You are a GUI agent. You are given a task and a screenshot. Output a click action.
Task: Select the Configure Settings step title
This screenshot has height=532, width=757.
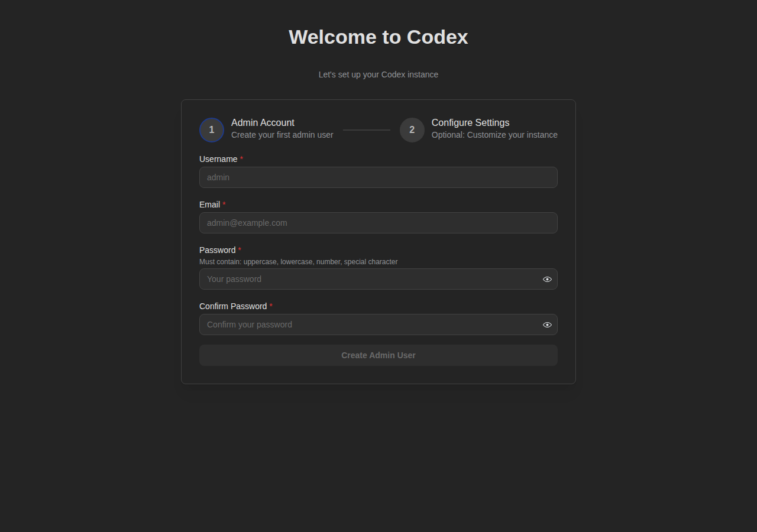[x=470, y=123]
